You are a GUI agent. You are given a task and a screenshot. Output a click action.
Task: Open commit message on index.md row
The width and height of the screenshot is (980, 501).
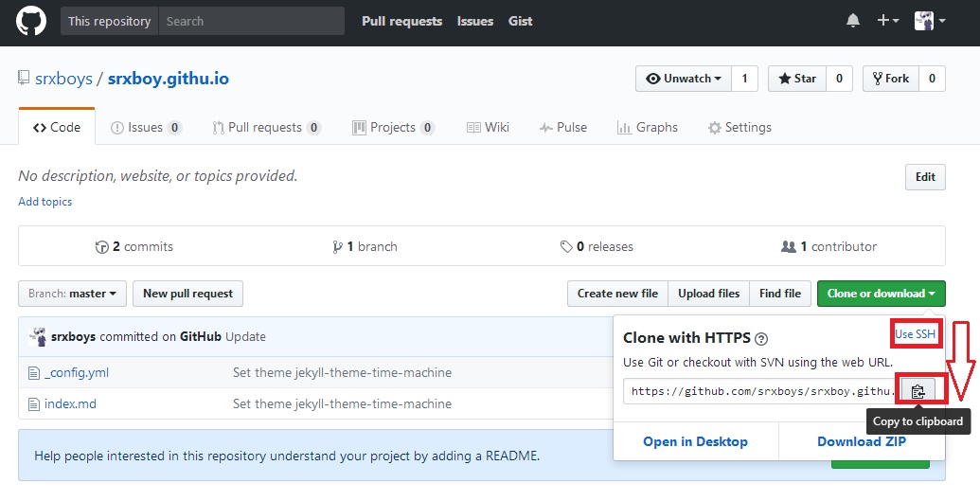tap(343, 404)
